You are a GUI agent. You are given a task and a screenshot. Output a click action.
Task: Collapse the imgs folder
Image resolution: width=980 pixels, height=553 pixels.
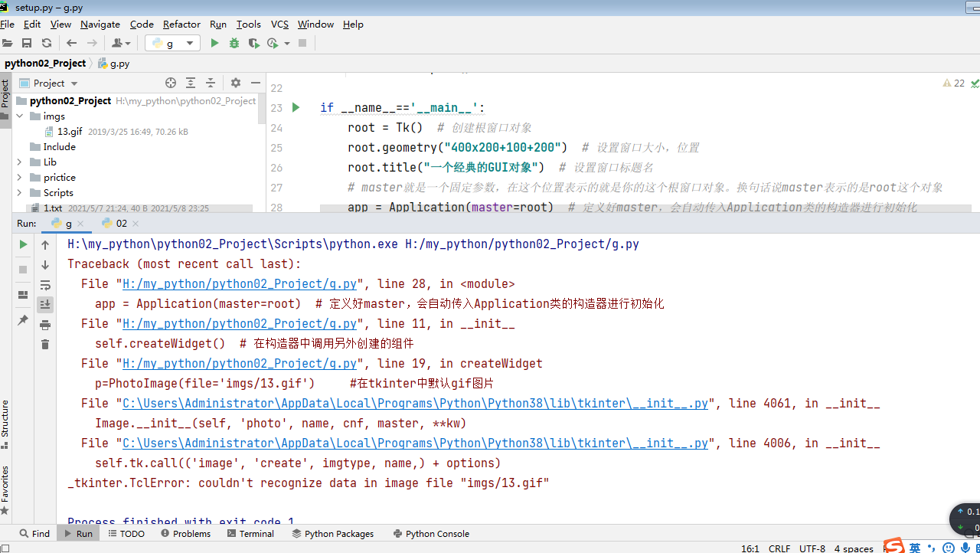[x=20, y=116]
